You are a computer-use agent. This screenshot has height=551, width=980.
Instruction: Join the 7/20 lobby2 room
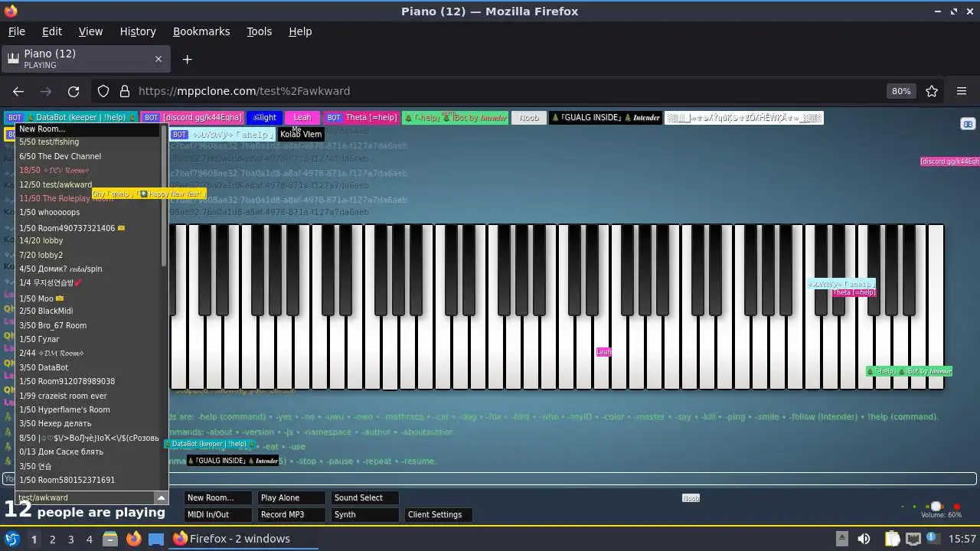coord(88,255)
